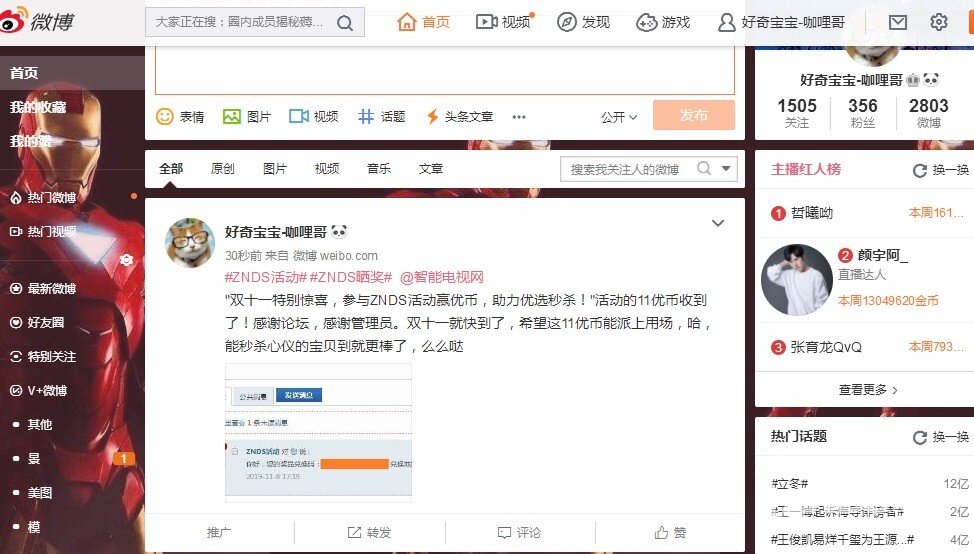The image size is (974, 554).
Task: Click the magnifier in 搜索我关注人的微博 box
Action: (x=704, y=168)
